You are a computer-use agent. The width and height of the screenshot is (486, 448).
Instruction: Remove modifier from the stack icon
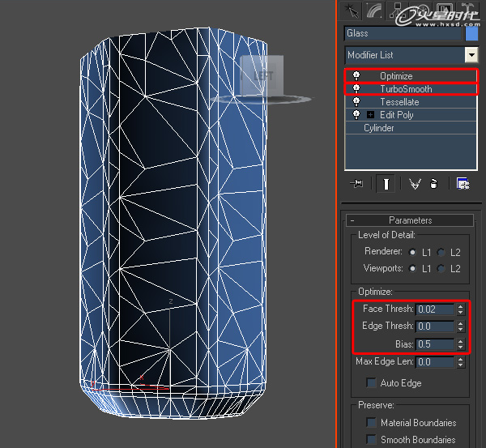(x=433, y=184)
